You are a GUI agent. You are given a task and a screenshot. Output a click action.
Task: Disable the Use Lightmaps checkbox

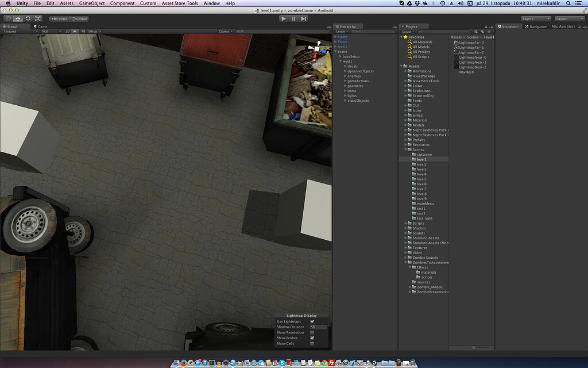pyautogui.click(x=312, y=321)
